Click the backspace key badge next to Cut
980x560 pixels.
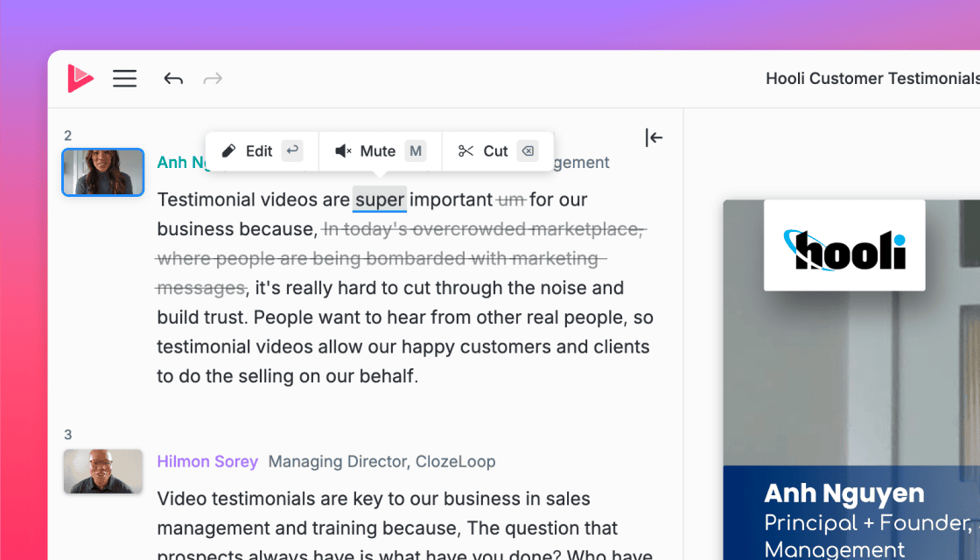[528, 151]
